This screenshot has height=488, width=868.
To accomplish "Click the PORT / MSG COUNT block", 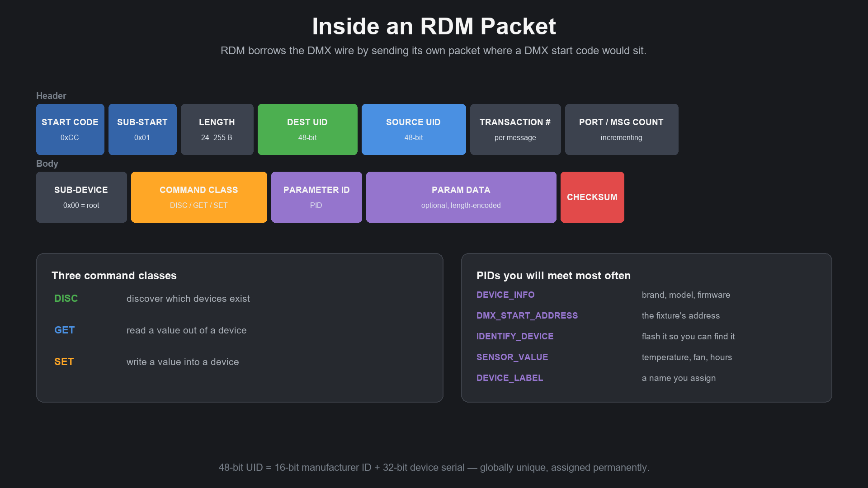I will point(622,129).
